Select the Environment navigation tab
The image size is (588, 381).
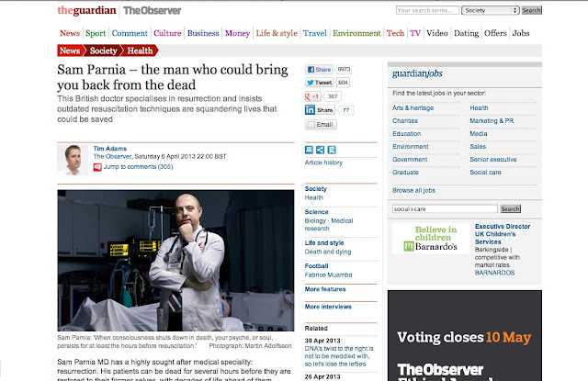[x=356, y=33]
